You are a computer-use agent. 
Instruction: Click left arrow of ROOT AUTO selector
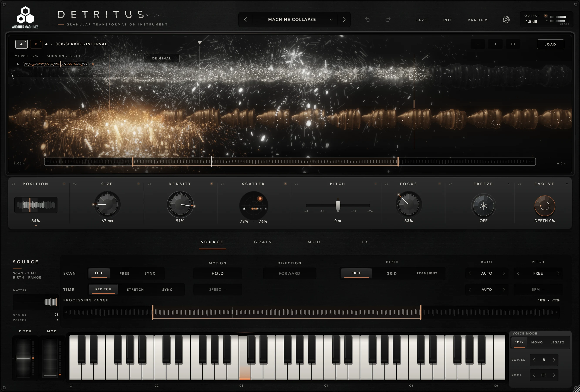(x=470, y=273)
